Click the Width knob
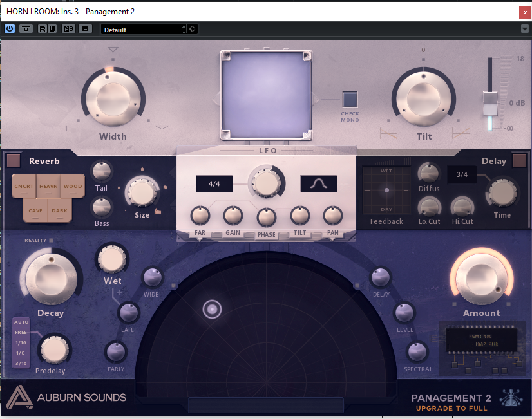 [x=113, y=99]
